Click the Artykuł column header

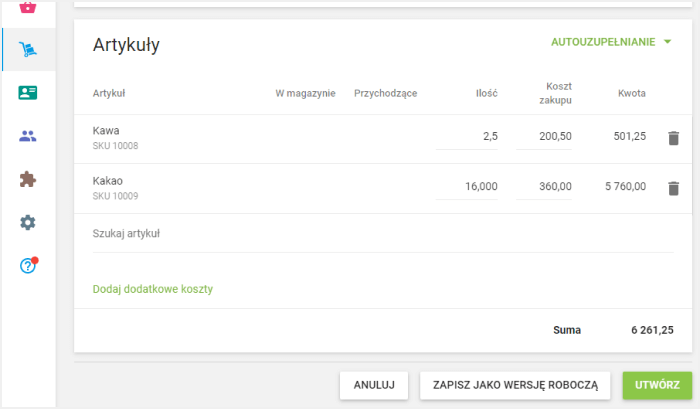click(x=109, y=93)
